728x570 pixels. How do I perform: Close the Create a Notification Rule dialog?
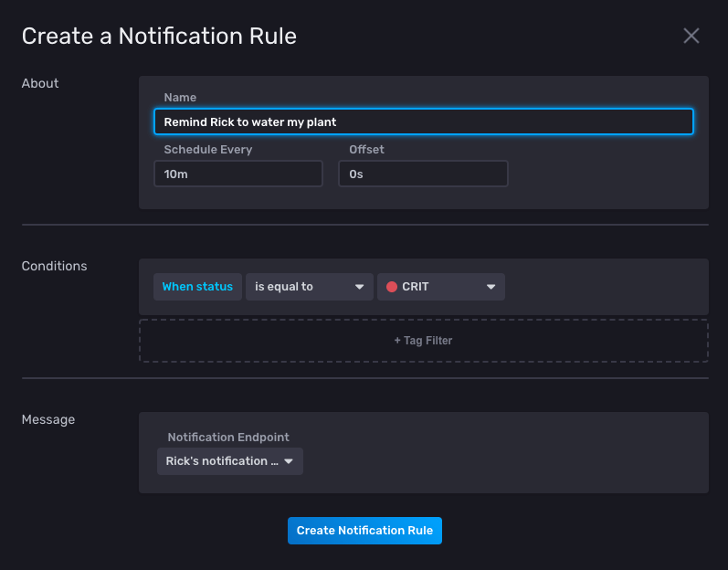[x=691, y=36]
